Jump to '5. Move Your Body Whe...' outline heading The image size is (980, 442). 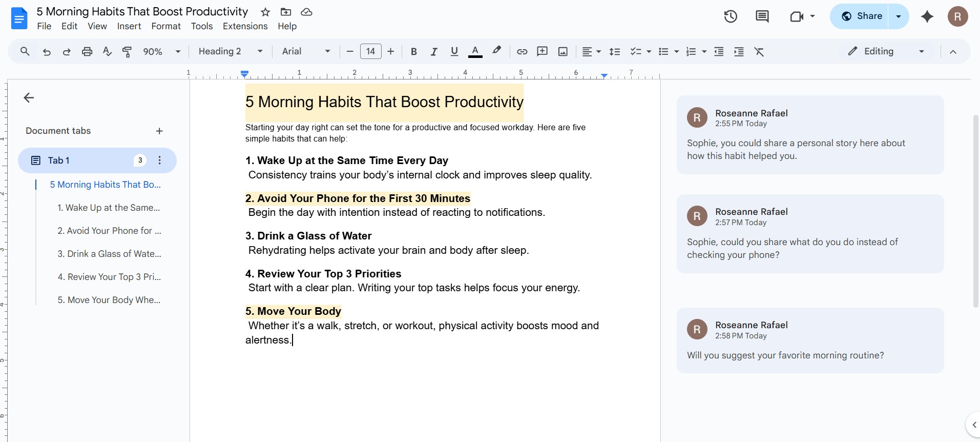click(x=109, y=300)
